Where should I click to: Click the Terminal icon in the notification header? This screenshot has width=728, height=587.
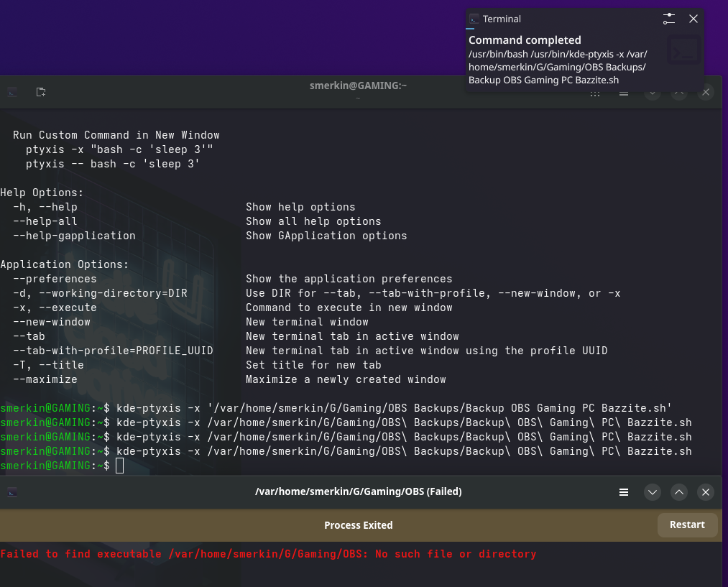tap(474, 19)
